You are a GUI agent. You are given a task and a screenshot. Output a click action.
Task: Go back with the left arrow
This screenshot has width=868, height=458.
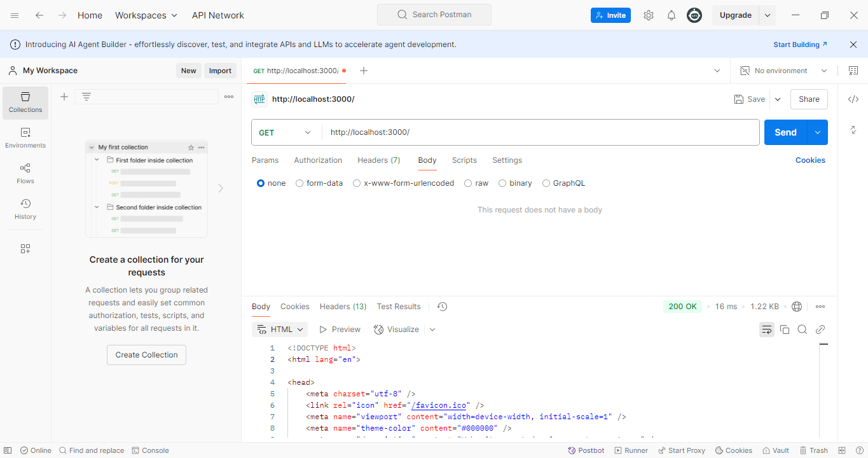point(39,15)
